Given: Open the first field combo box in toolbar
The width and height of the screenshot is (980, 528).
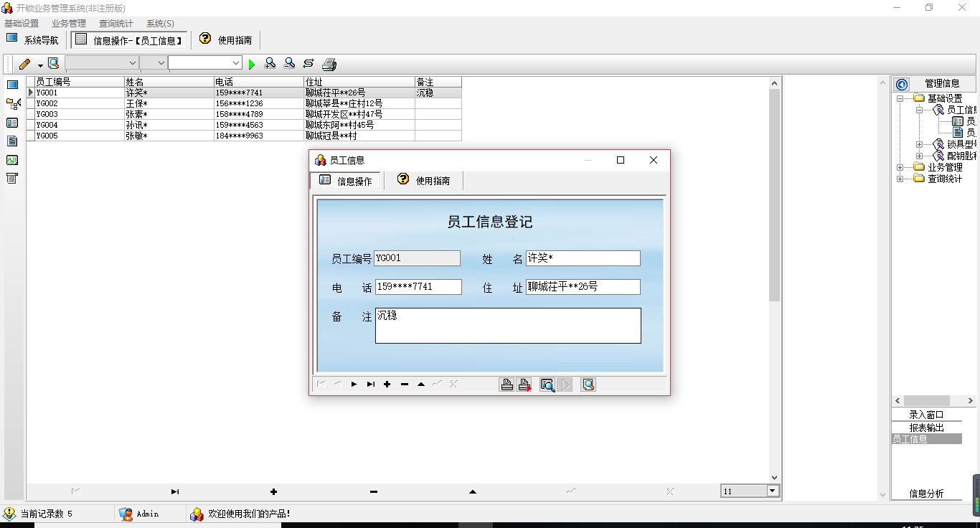Looking at the screenshot, I should (x=102, y=63).
